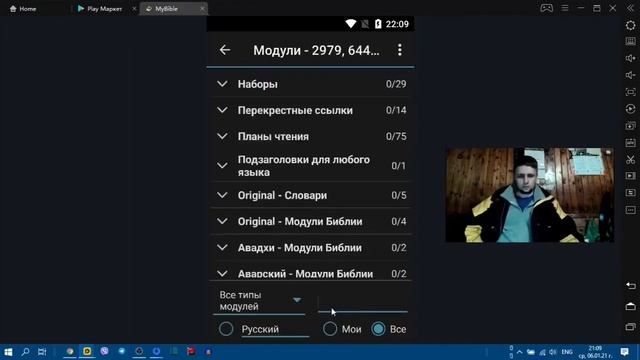Start the video recorder from the sidebar
The height and width of the screenshot is (360, 640).
[x=630, y=176]
